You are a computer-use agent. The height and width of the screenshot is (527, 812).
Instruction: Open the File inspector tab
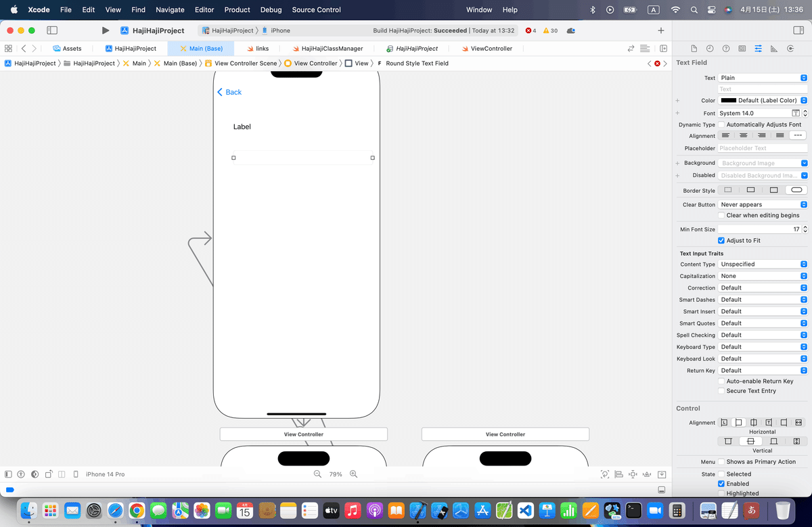tap(694, 49)
